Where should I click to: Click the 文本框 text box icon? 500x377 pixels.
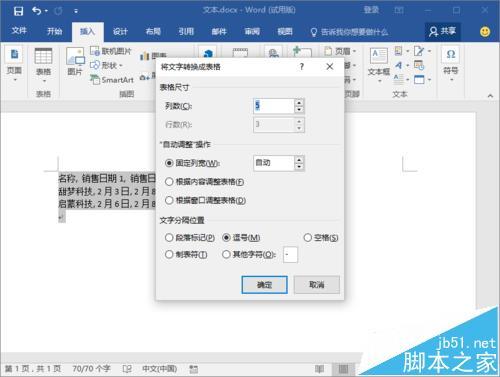(x=379, y=56)
